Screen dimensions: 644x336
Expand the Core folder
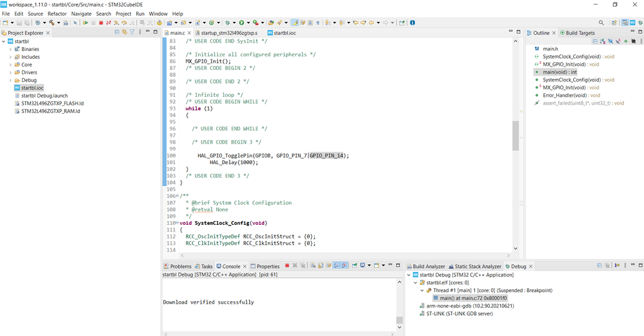[x=10, y=65]
